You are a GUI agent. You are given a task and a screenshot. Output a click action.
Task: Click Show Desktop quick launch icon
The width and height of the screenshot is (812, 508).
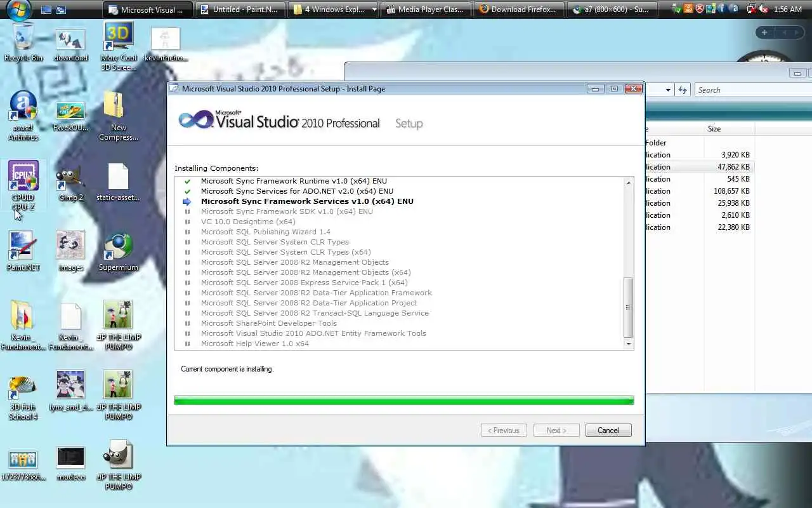click(46, 10)
